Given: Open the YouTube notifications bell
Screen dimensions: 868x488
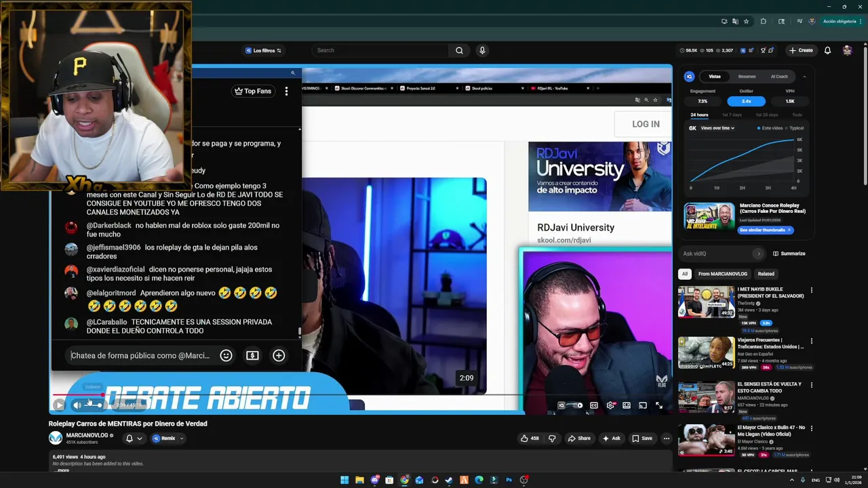Looking at the screenshot, I should [827, 50].
